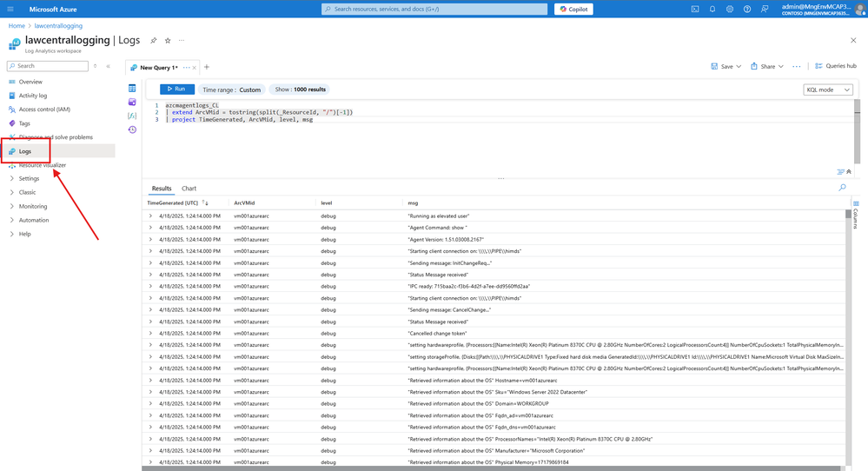Image resolution: width=868 pixels, height=471 pixels.
Task: Open the query history icon
Action: [x=132, y=129]
